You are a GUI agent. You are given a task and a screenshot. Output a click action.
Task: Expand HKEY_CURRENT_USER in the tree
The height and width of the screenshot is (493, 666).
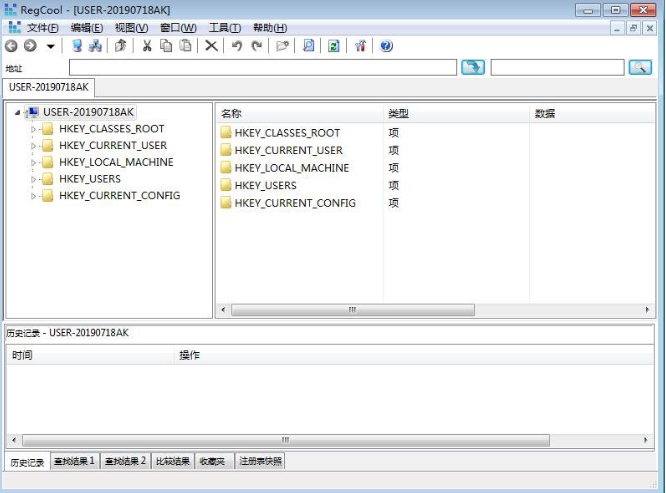click(33, 146)
